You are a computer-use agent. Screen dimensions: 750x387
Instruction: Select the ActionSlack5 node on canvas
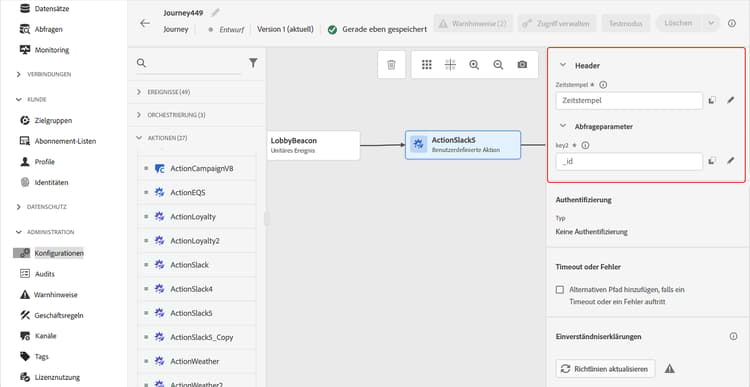coord(463,144)
